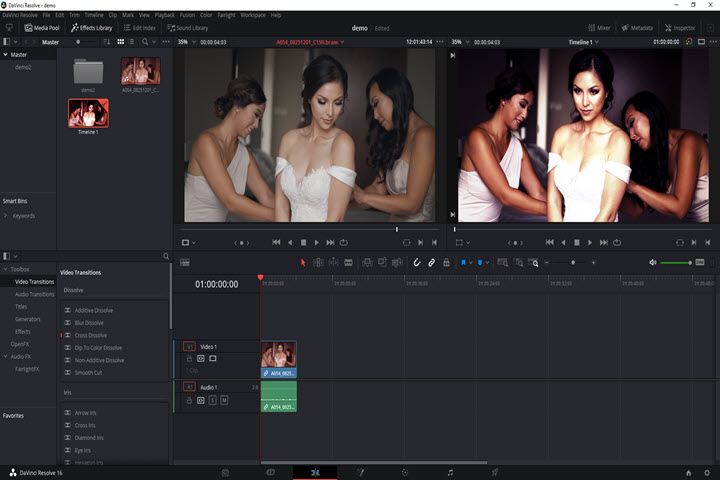Toggle timeline snapping magnet icon
Image resolution: width=720 pixels, height=480 pixels.
[x=417, y=262]
